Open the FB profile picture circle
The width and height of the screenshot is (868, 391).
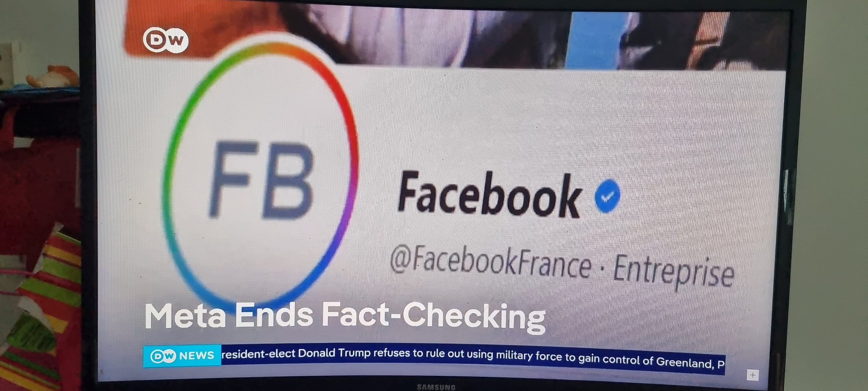[260, 176]
